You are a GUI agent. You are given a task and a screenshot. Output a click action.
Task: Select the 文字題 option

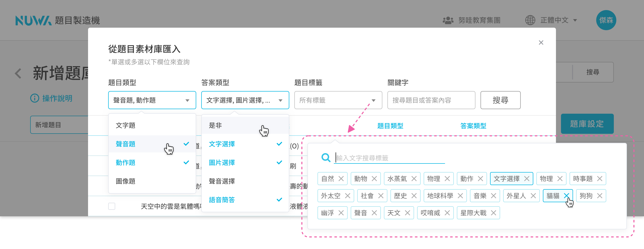152,125
